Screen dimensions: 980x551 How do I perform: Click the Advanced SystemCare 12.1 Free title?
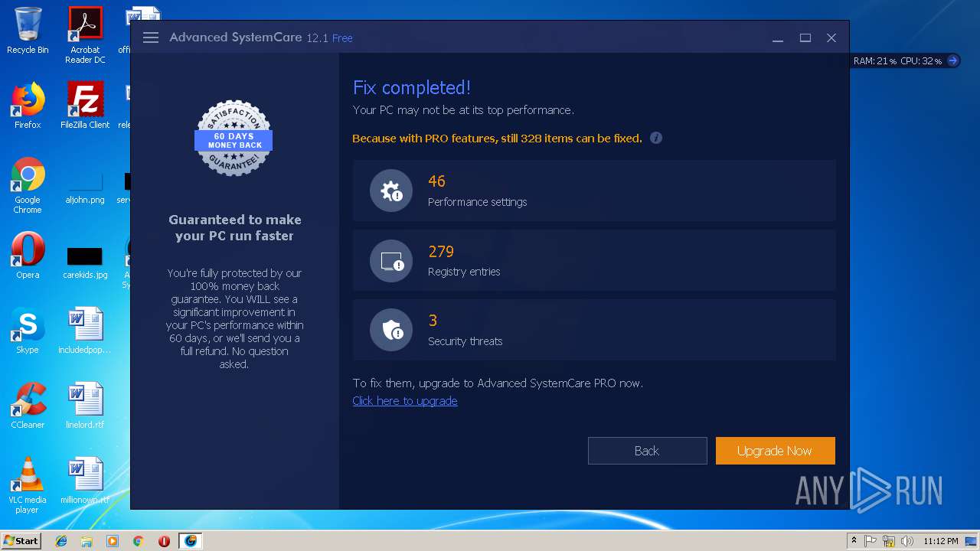261,37
